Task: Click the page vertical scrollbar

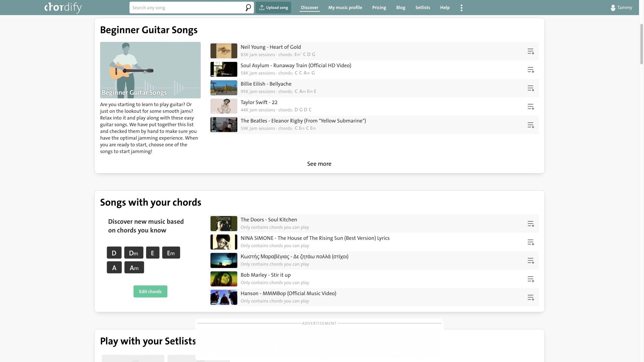Action: pyautogui.click(x=641, y=44)
